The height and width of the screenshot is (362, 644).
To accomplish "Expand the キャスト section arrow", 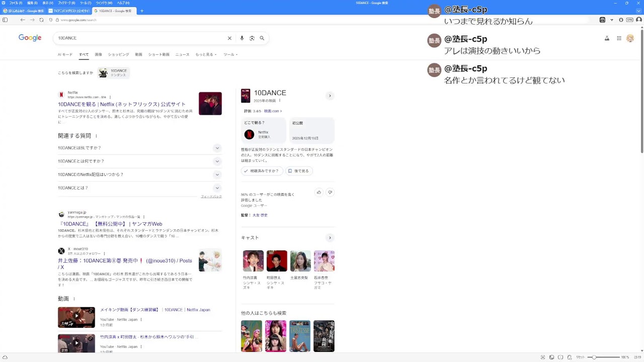I will (x=330, y=238).
